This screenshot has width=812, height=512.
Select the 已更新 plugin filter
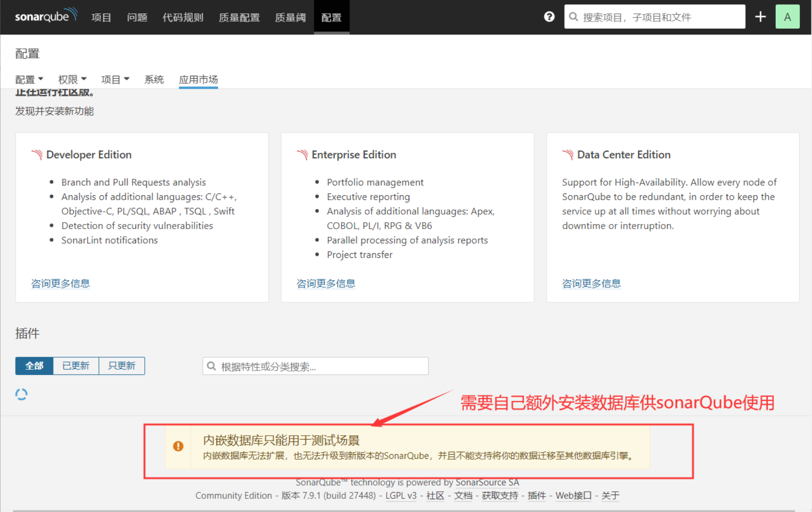[x=76, y=366]
